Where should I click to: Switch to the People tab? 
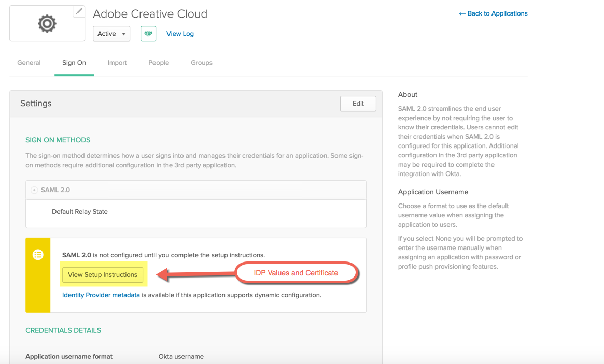click(158, 62)
